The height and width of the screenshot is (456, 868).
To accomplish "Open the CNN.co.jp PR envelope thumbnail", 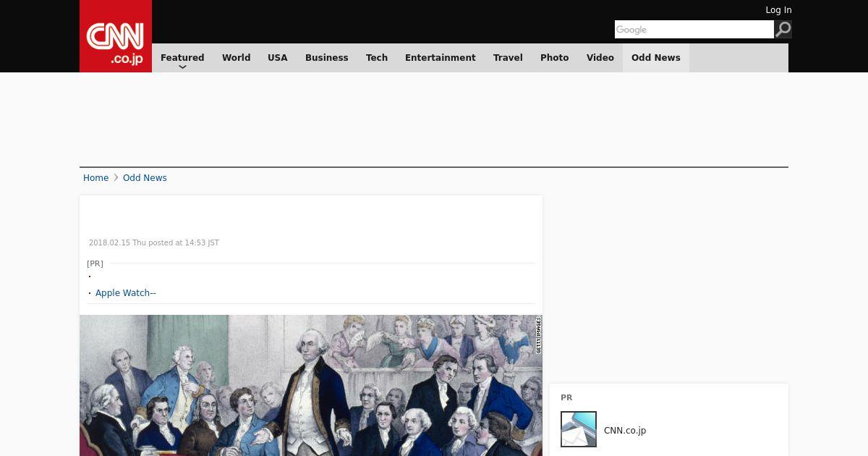I will click(579, 429).
